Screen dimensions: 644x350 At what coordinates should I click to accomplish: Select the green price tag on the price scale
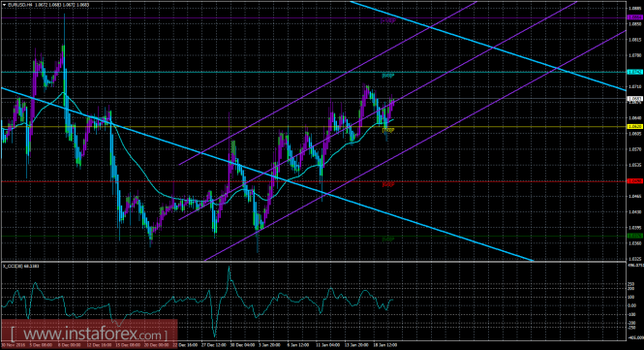click(635, 236)
